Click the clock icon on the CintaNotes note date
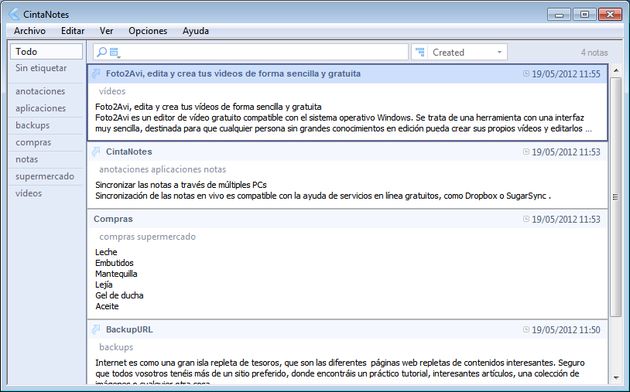The image size is (630, 392). click(x=526, y=152)
